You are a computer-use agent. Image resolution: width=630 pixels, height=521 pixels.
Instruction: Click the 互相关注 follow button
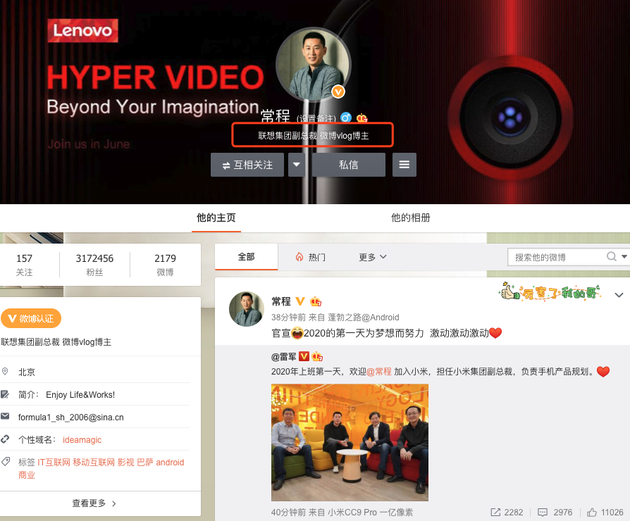pos(247,165)
